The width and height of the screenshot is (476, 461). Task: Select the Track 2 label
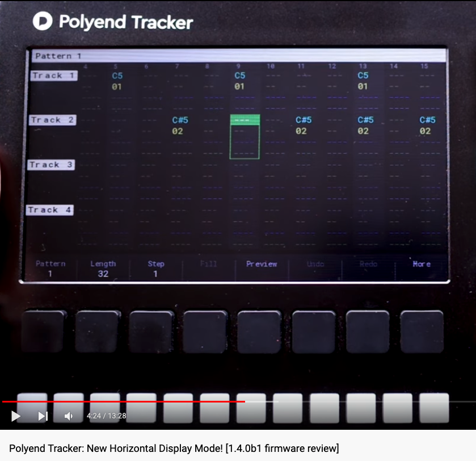pyautogui.click(x=53, y=120)
